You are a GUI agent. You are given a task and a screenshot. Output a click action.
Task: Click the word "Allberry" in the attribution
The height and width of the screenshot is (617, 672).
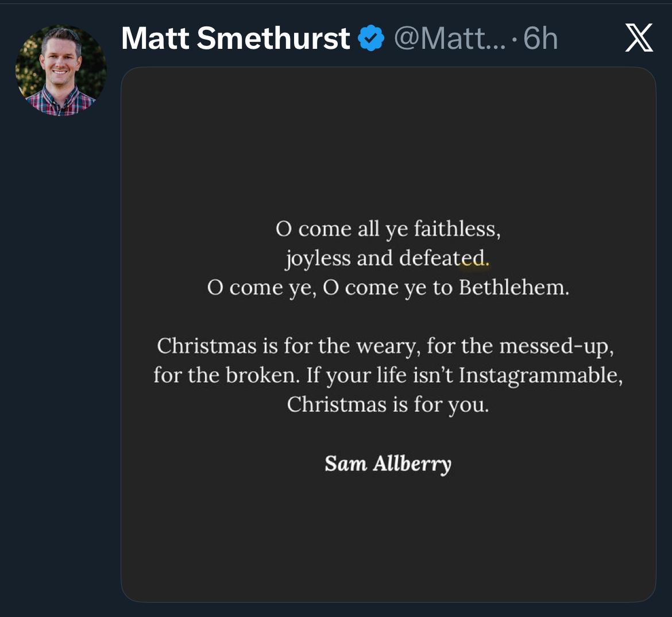(412, 464)
